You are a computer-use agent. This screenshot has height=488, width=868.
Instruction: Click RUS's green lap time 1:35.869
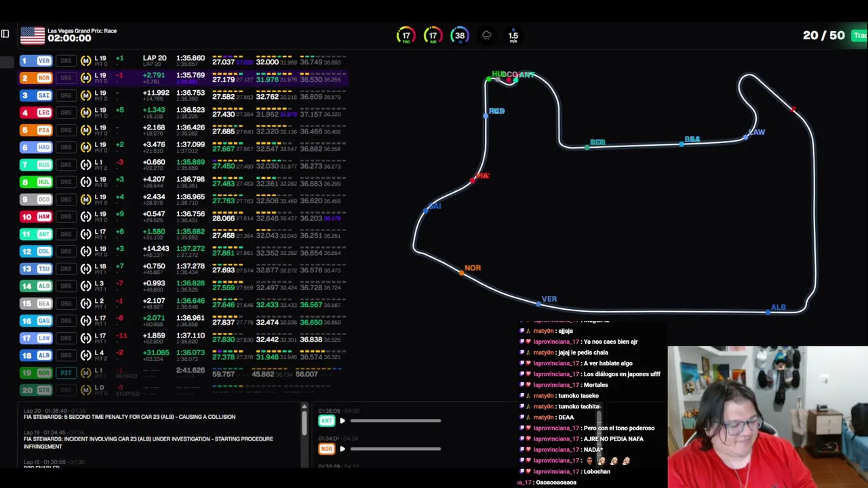click(x=191, y=162)
